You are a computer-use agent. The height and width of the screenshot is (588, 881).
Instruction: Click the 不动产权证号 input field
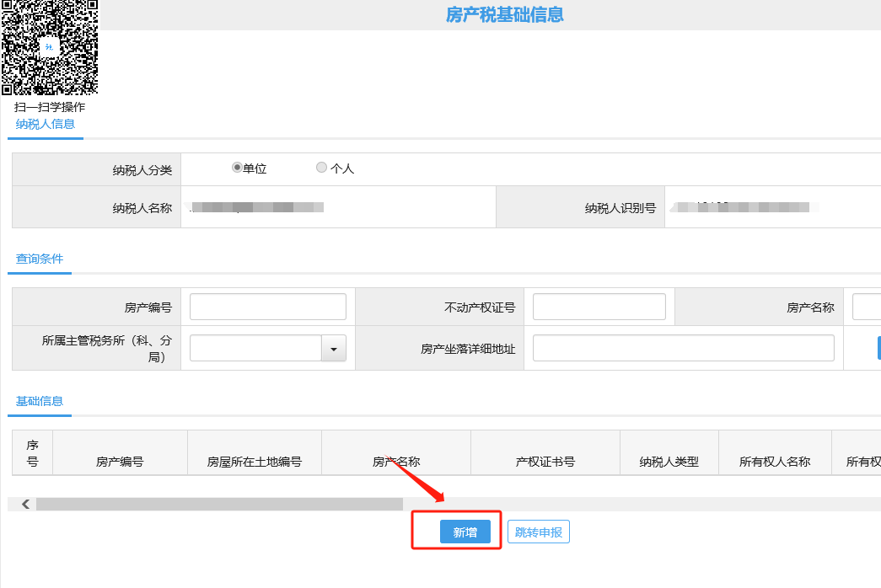tap(599, 307)
